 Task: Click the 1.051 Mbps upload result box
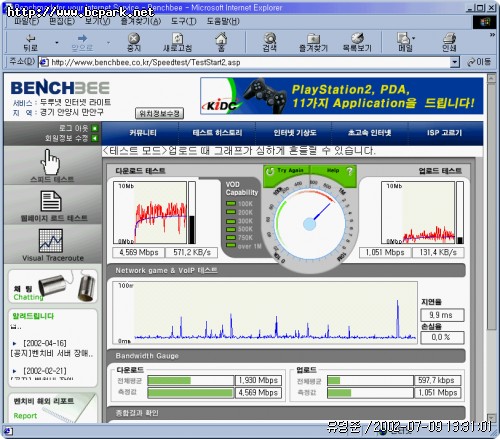pos(385,252)
